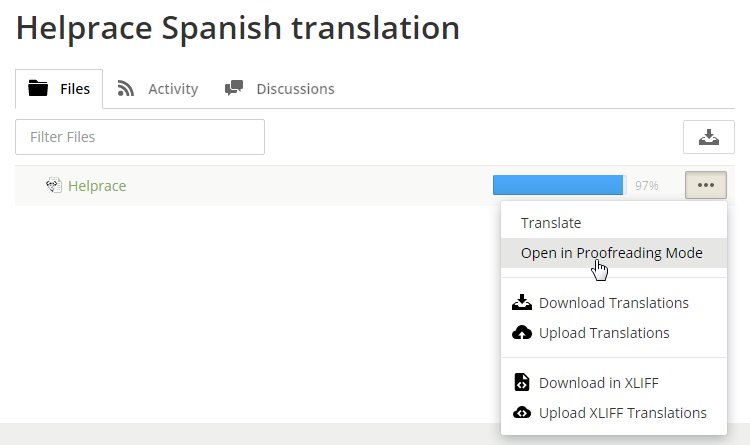Image resolution: width=750 pixels, height=445 pixels.
Task: Click the RSS feed icon beside Activity
Action: tap(126, 89)
